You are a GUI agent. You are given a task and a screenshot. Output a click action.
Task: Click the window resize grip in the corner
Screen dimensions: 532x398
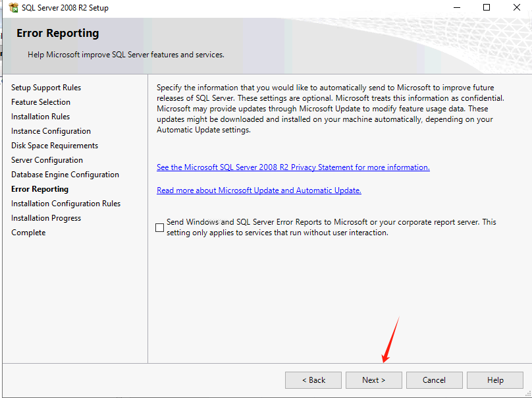tap(527, 393)
